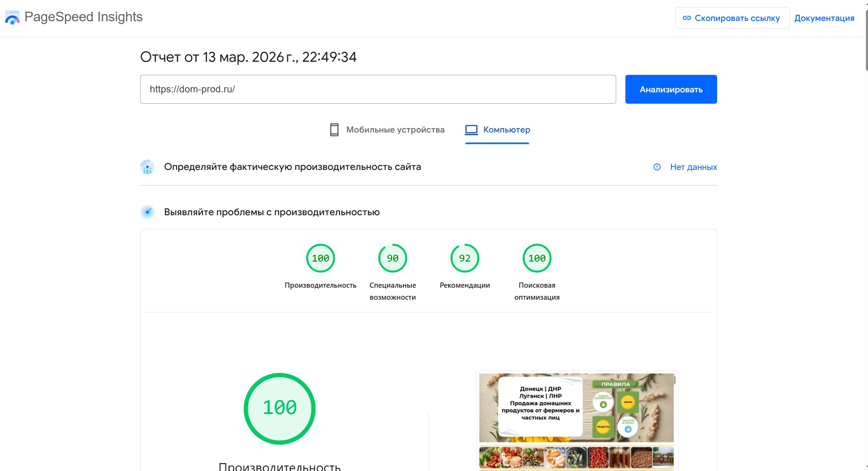Click the Специальные возможности label

pyautogui.click(x=393, y=291)
